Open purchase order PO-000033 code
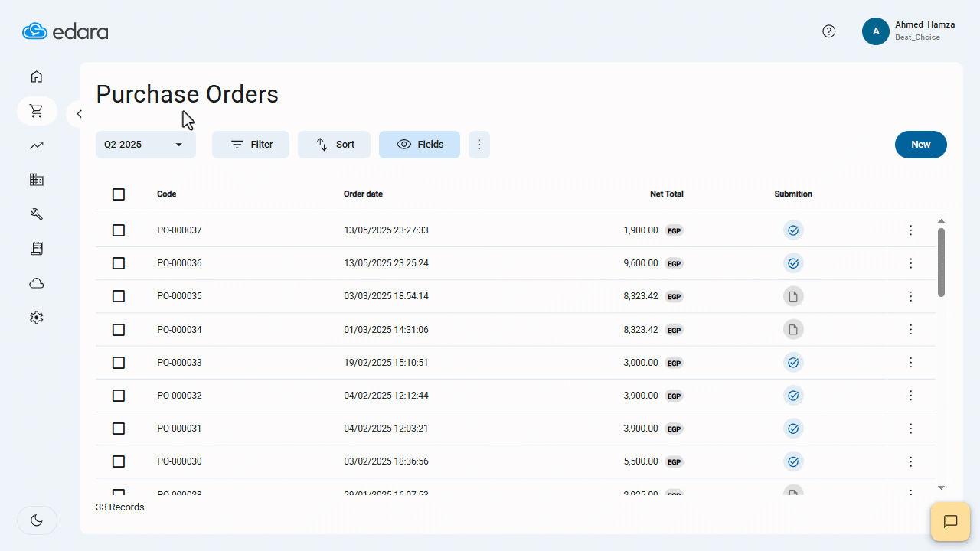 (179, 363)
